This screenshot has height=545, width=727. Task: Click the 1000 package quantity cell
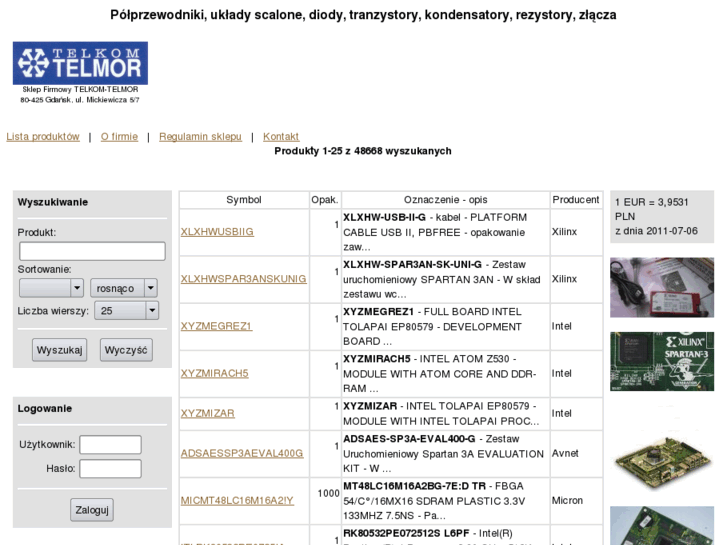pyautogui.click(x=329, y=494)
